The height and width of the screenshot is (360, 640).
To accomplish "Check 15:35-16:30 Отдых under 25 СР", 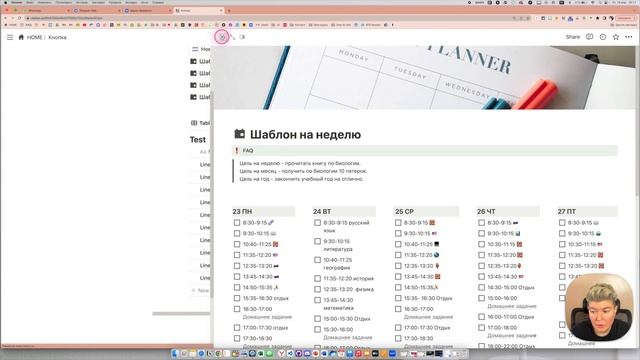I will tap(398, 298).
